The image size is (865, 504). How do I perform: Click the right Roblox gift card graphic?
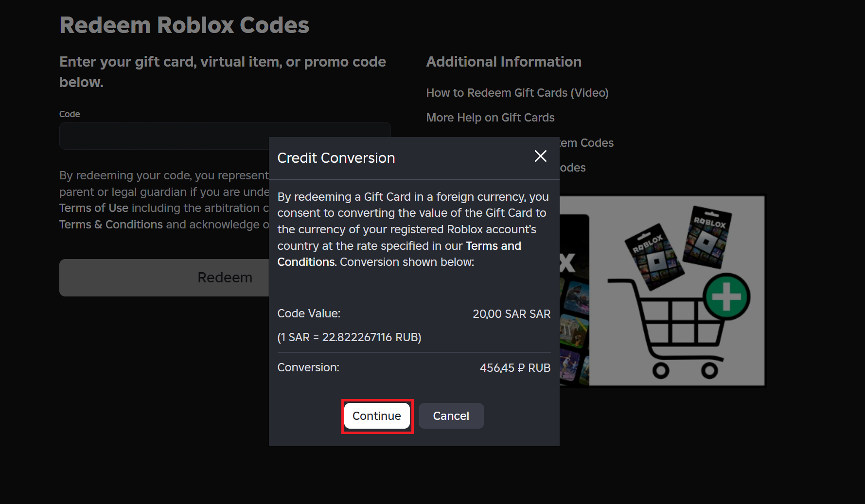click(x=707, y=237)
